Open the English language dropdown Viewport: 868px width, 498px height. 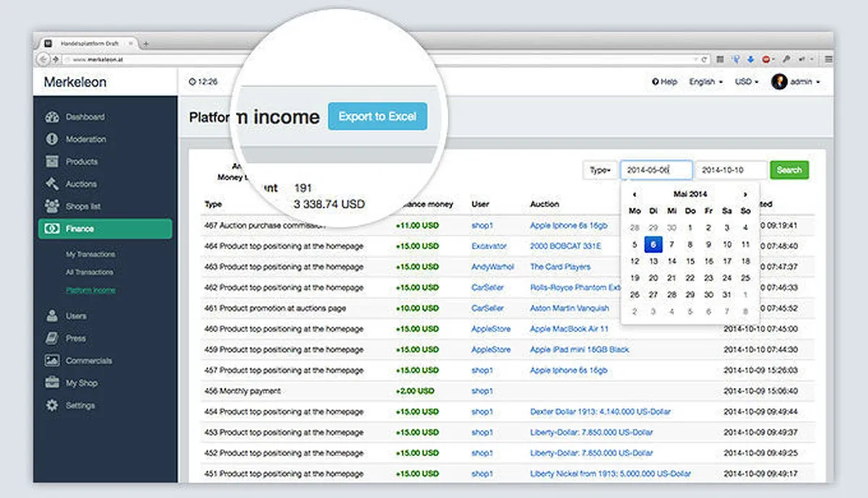(x=705, y=82)
